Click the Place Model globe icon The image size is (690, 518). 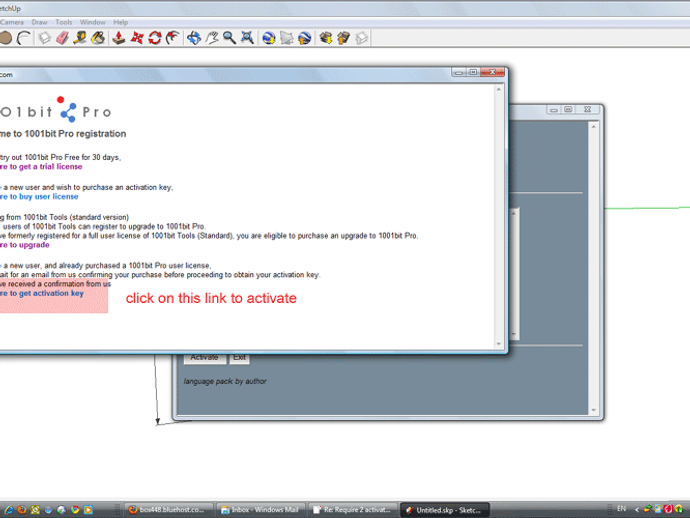tap(305, 38)
